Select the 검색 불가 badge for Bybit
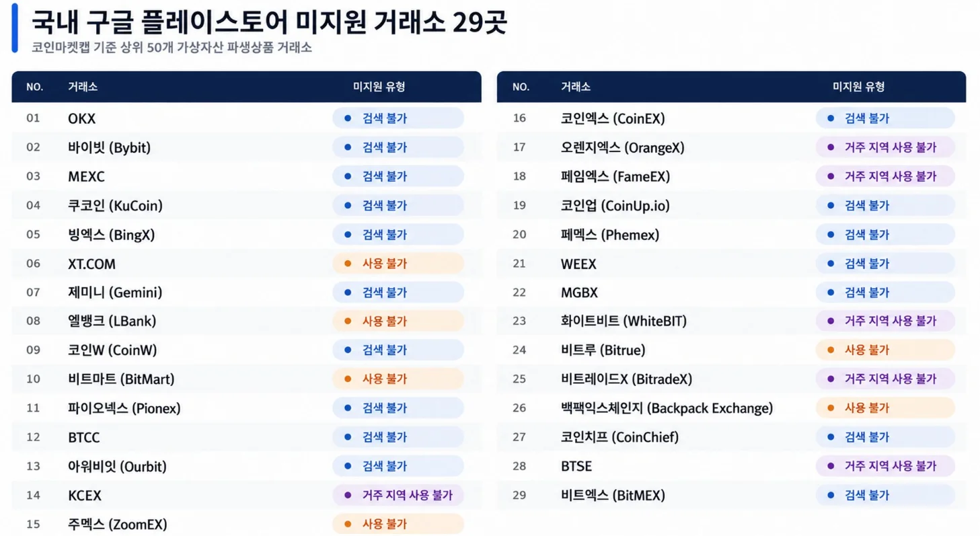980x536 pixels. point(398,147)
